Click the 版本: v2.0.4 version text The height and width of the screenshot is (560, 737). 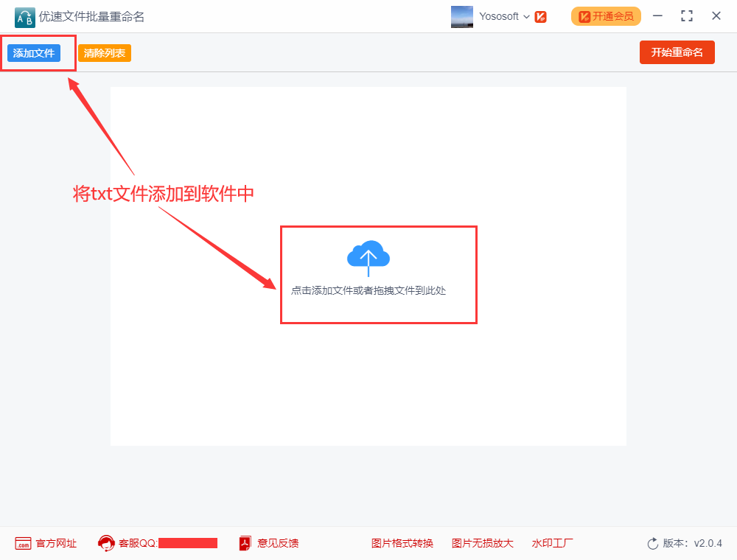692,544
